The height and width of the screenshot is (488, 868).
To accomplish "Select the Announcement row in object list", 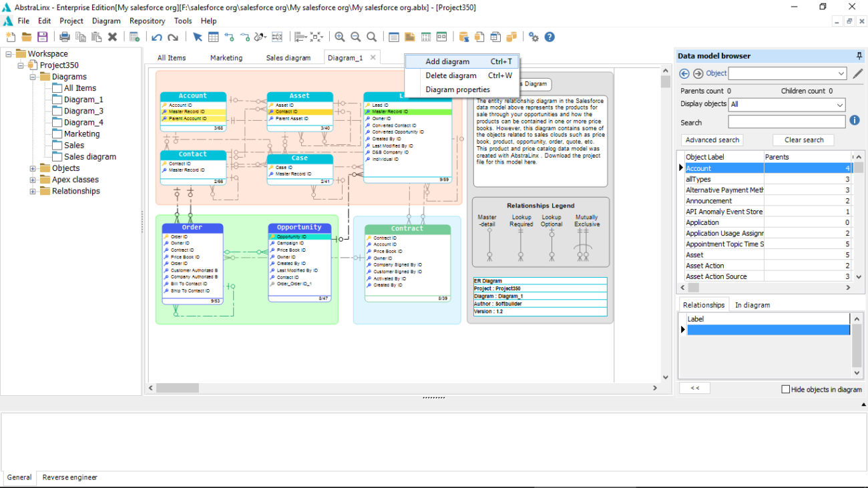I will (x=768, y=201).
